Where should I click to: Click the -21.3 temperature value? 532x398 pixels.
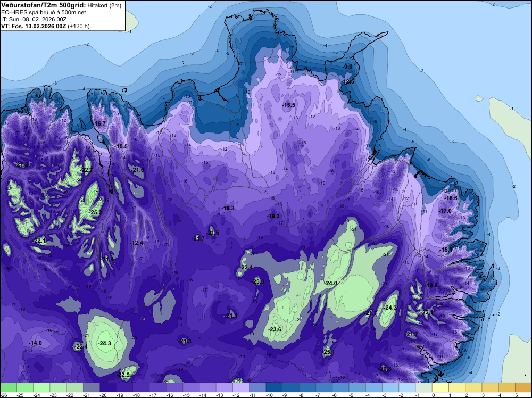[x=185, y=341]
